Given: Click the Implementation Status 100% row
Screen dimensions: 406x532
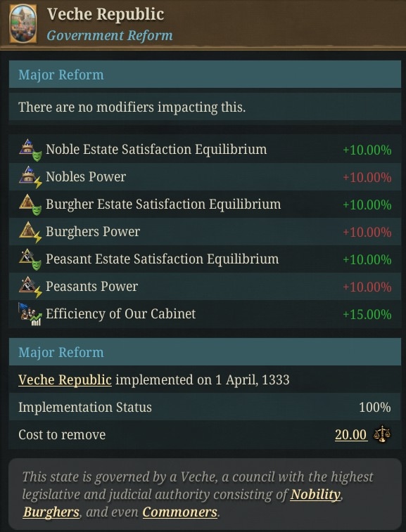Looking at the screenshot, I should [x=205, y=407].
